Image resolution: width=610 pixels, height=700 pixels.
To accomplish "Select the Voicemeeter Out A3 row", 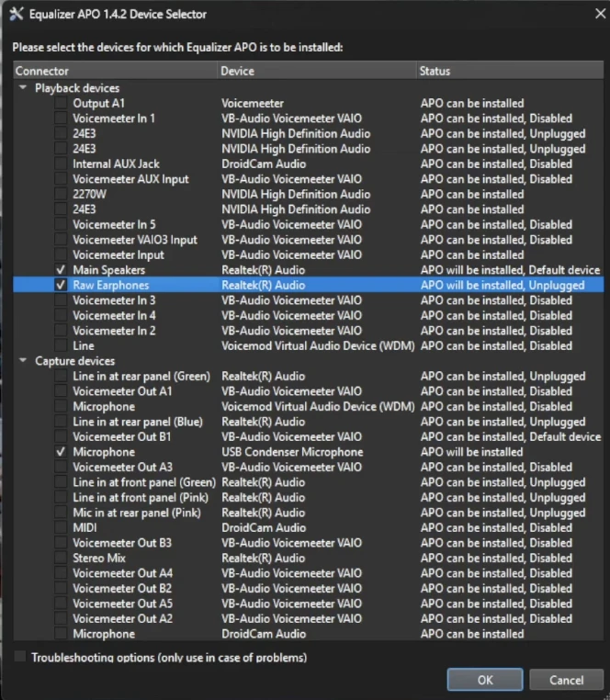I will [x=309, y=467].
